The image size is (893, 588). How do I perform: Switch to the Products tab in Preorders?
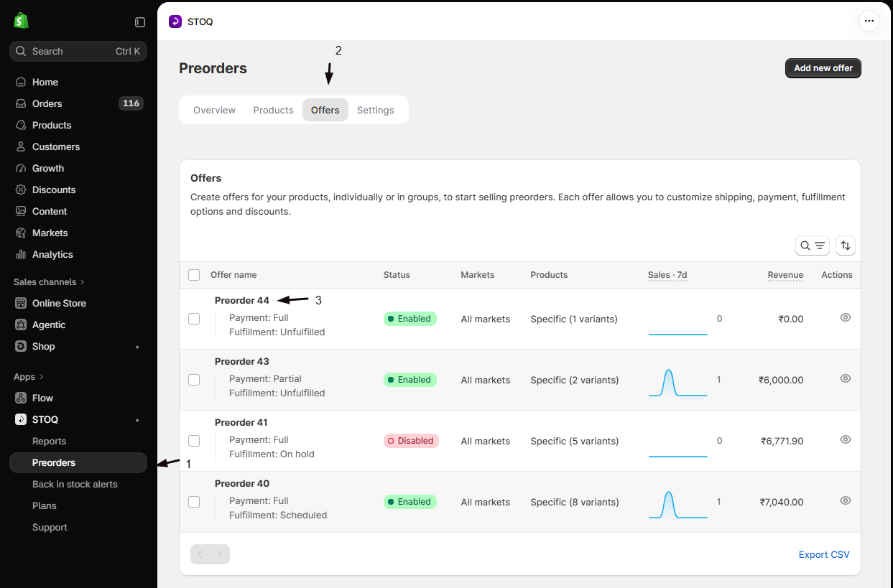(273, 110)
